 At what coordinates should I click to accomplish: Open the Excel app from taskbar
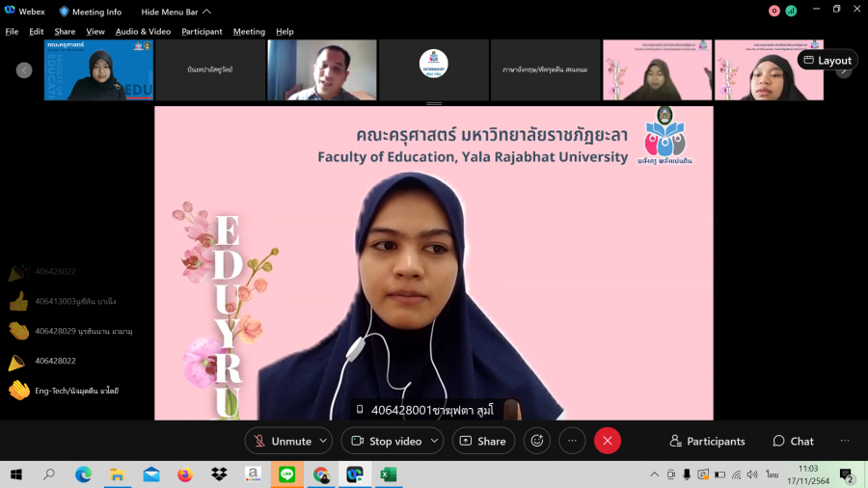(x=388, y=474)
